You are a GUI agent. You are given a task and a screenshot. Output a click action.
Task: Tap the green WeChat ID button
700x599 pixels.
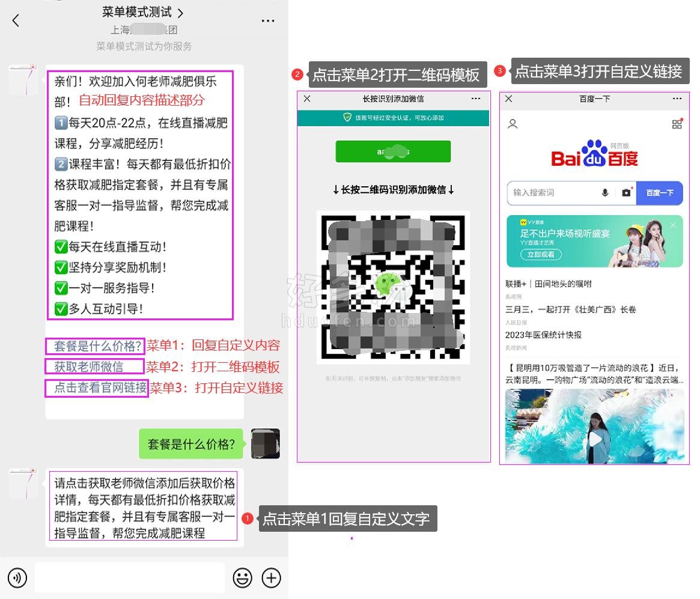tap(394, 151)
